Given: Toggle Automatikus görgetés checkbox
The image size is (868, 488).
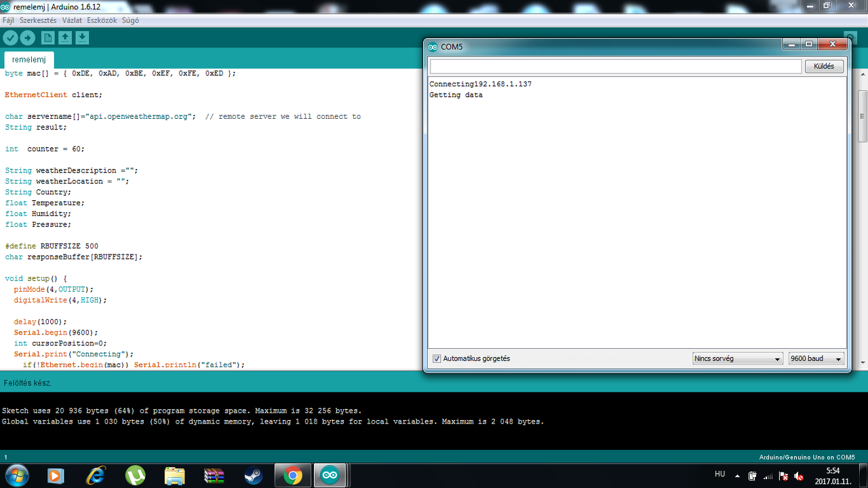Looking at the screenshot, I should click(437, 358).
